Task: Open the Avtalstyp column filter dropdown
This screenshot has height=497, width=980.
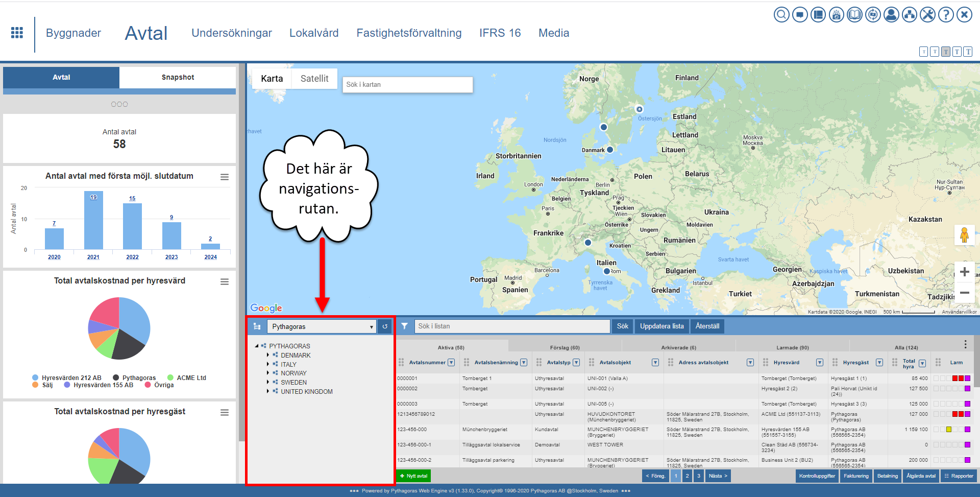Action: point(576,363)
